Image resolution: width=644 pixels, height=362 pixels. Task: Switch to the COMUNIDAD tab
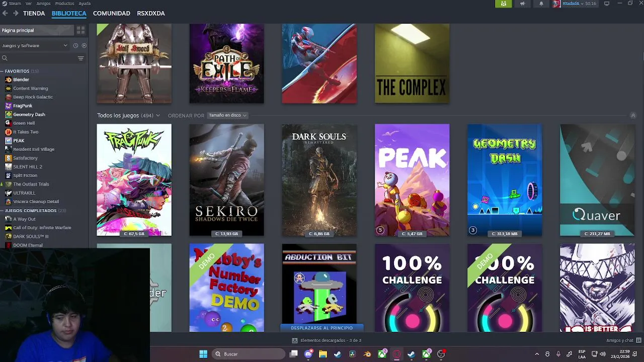[111, 14]
